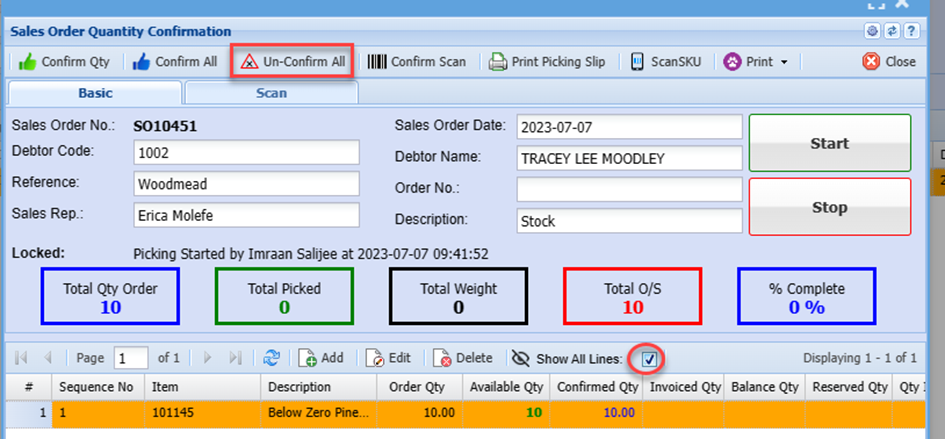Click the Un-Confirm All button
The height and width of the screenshot is (439, 945).
pyautogui.click(x=292, y=62)
